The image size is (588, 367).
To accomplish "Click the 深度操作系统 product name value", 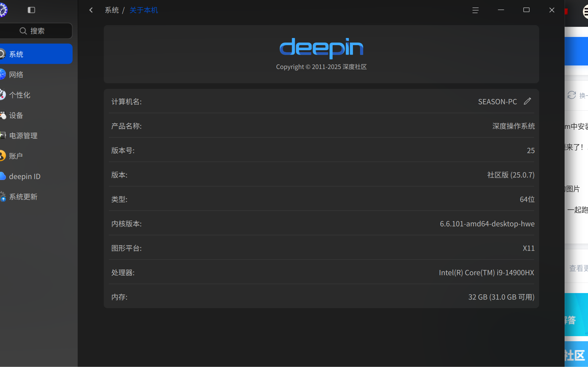I will tap(513, 126).
